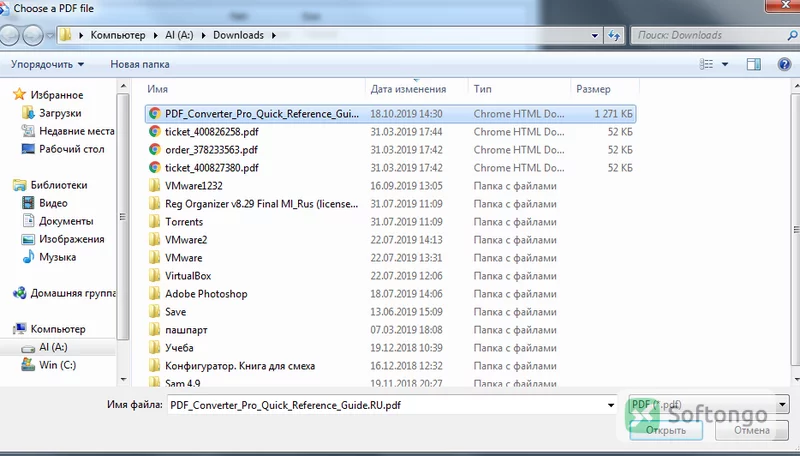
Task: Click the Chrome icon beside ticket_400827380.pdf
Action: click(x=154, y=167)
